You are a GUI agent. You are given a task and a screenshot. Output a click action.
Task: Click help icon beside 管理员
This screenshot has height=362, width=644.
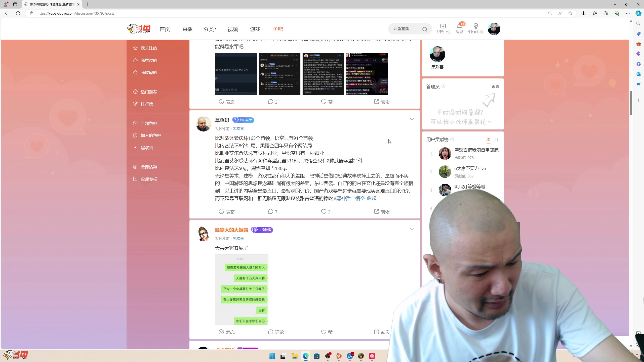click(443, 86)
